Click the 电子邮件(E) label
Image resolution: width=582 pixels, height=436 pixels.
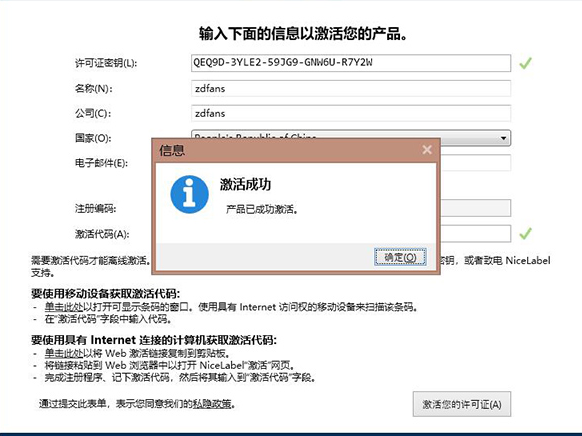click(101, 163)
